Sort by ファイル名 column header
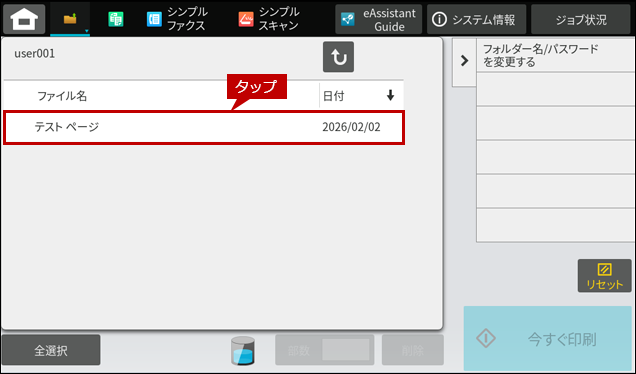The image size is (636, 374). coord(62,96)
